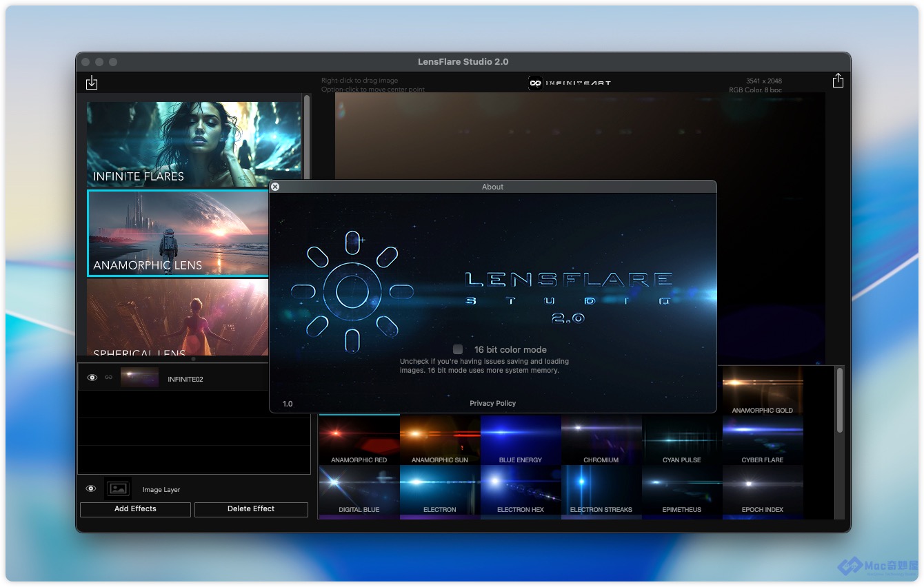
Task: Click the INFINITE02 layer flare thumbnail
Action: (x=139, y=378)
